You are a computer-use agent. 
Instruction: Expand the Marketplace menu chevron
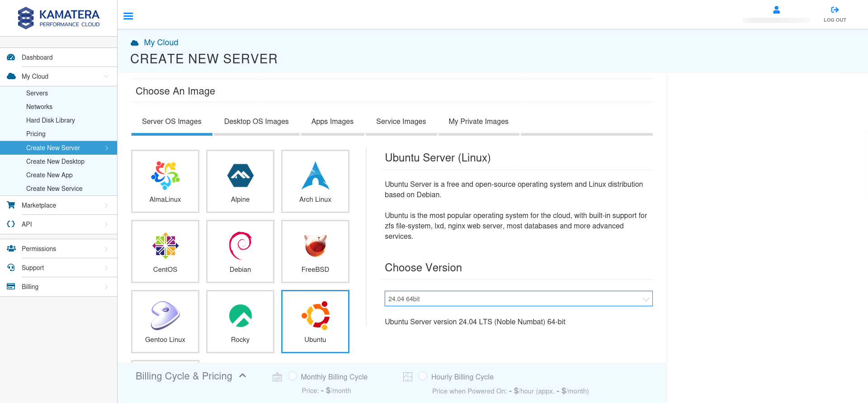tap(106, 205)
